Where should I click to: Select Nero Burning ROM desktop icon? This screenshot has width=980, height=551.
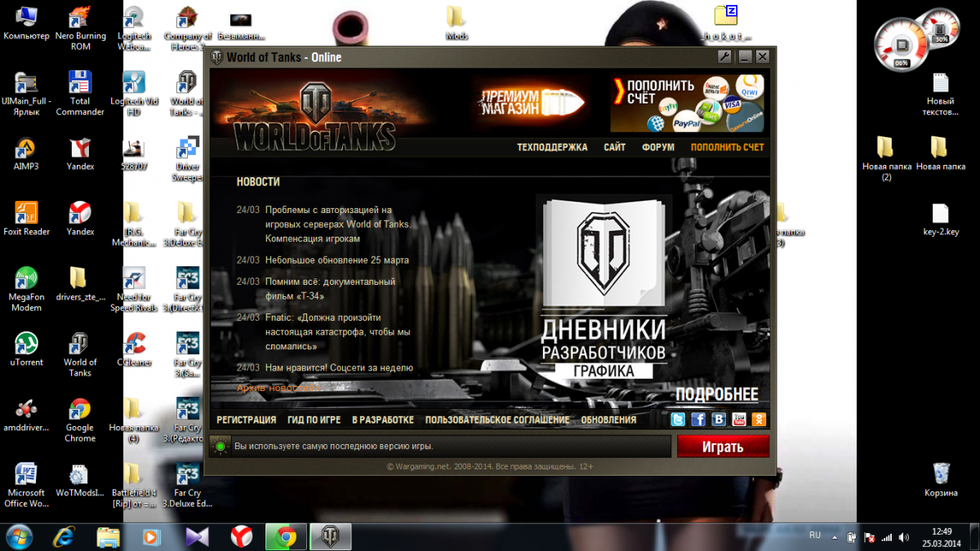coord(80,29)
